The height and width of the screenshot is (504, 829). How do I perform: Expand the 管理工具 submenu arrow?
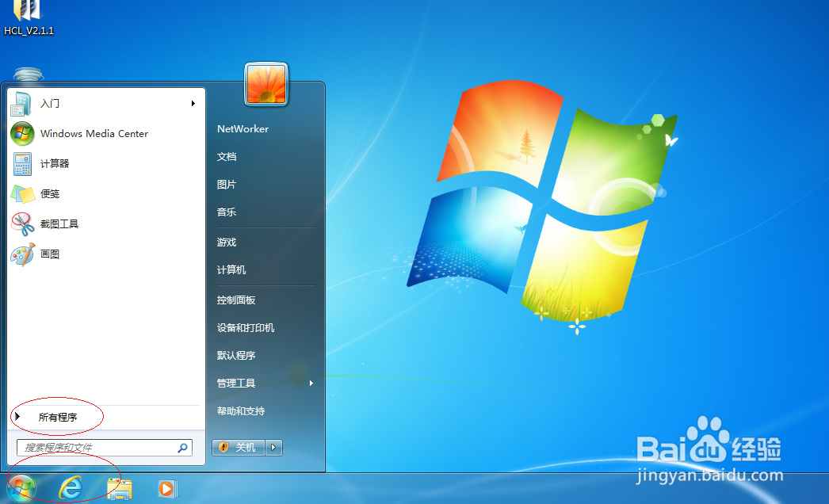(x=311, y=383)
